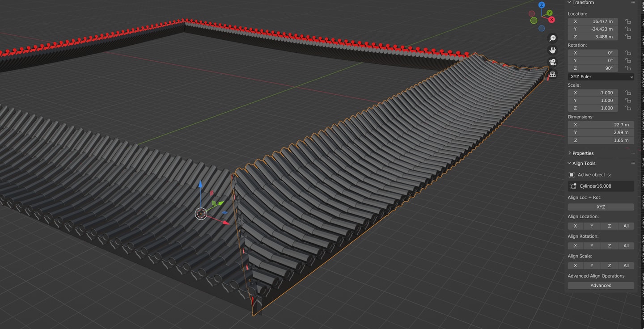
Task: Click the red X arrow of move gizmo
Action: pos(225,222)
